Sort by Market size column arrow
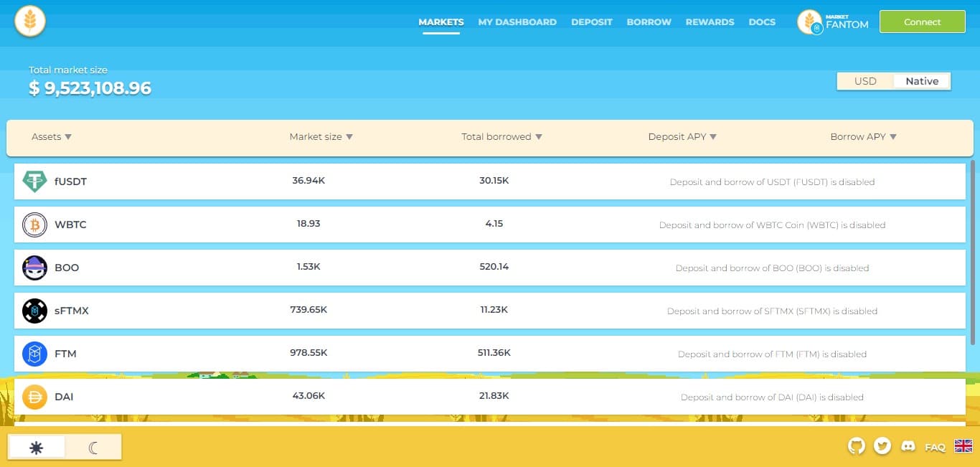The image size is (980, 467). tap(349, 137)
